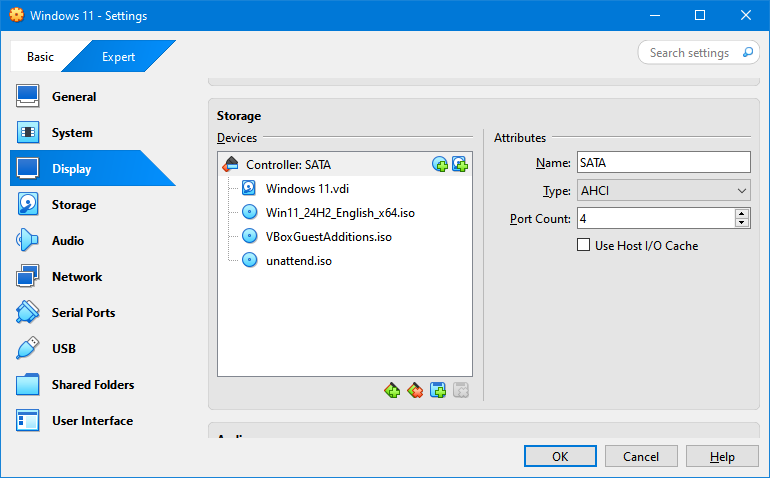Select the Display section icon in sidebar
This screenshot has height=478, width=770.
(28, 169)
